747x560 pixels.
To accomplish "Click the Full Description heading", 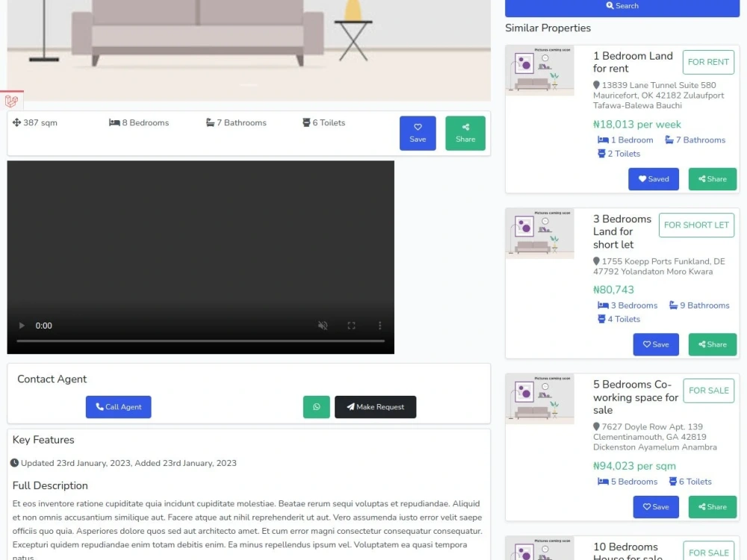I will coord(50,486).
